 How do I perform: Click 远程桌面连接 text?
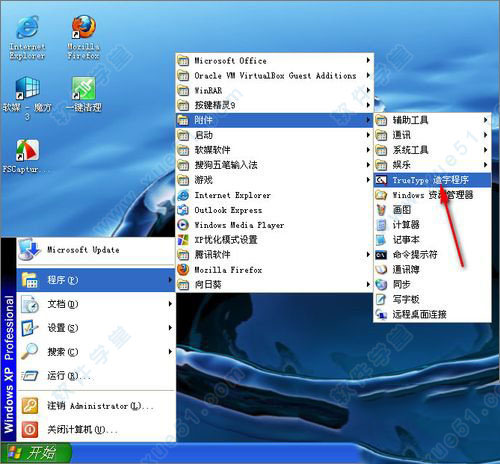[419, 314]
